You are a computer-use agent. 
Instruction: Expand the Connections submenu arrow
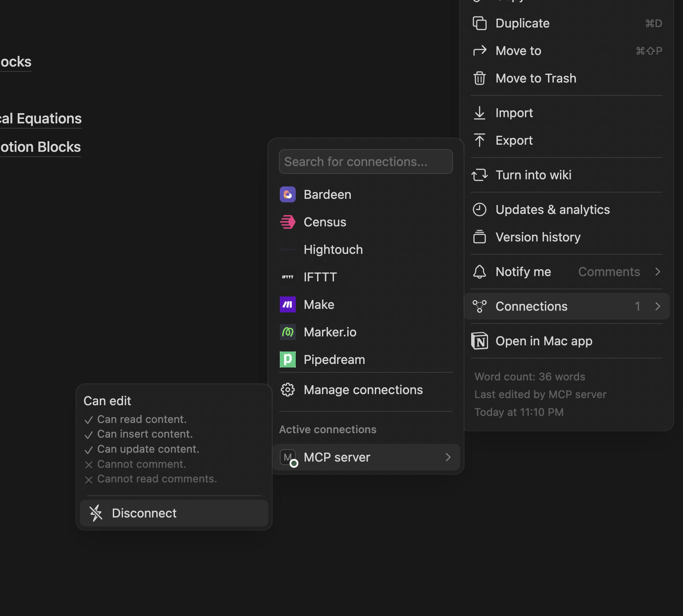click(x=658, y=306)
